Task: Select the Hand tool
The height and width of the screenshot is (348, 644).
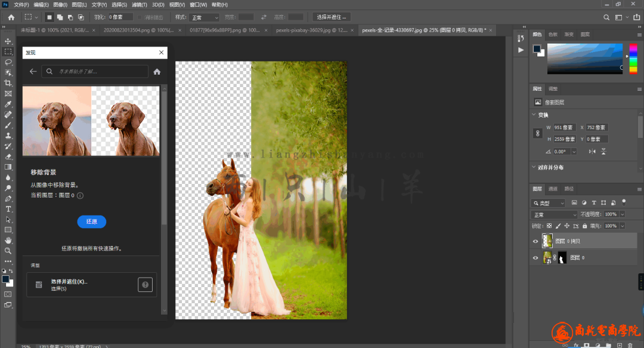Action: pyautogui.click(x=8, y=240)
